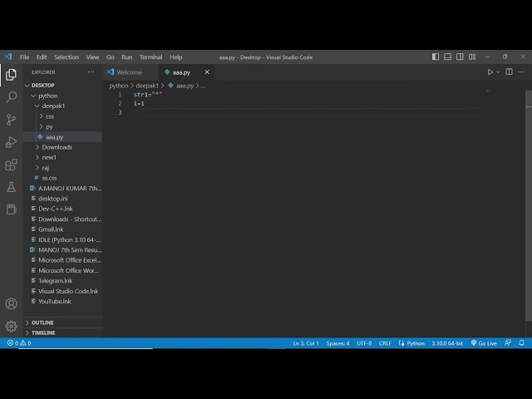Open ss.css file in Explorer

click(62, 178)
